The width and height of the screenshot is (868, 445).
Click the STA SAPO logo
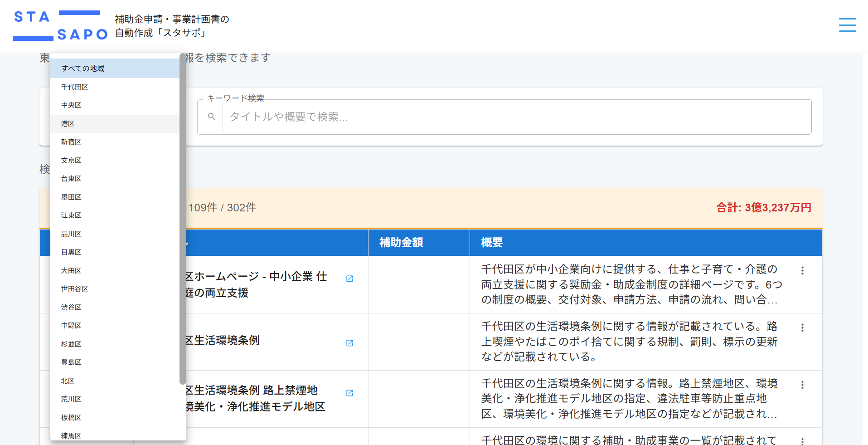click(59, 24)
